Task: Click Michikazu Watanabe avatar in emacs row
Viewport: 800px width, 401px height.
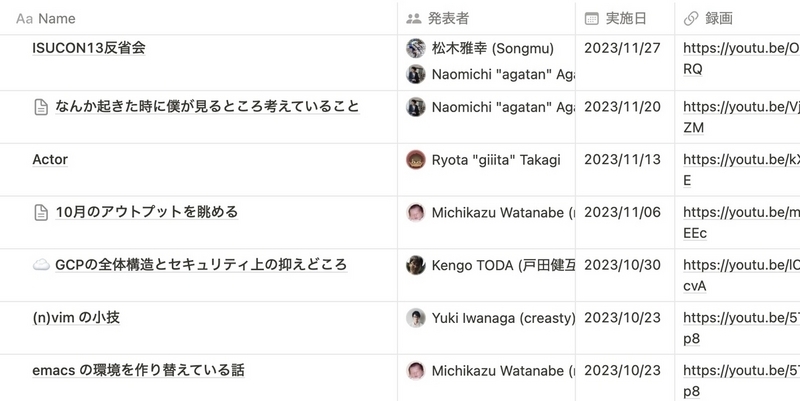Action: click(x=415, y=371)
